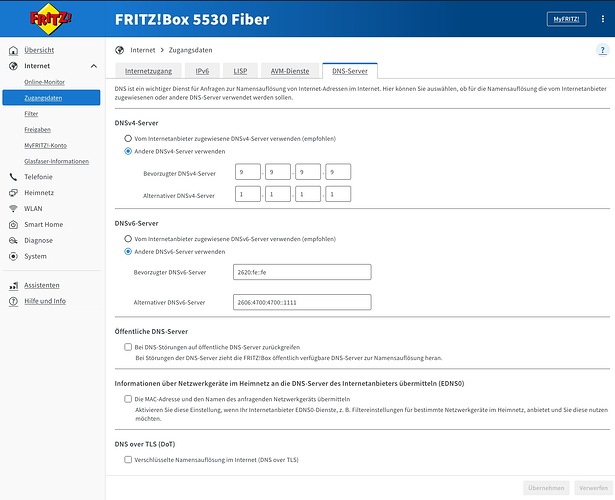This screenshot has height=500, width=615.
Task: Expand the Telefonie menu chevron
Action: point(93,176)
